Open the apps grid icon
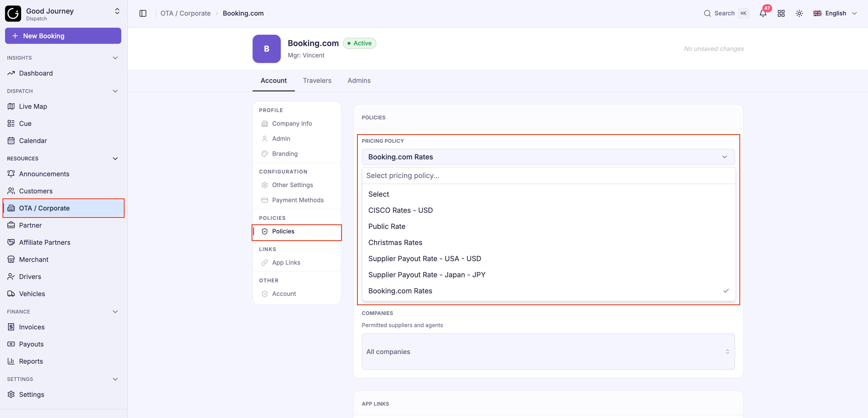Screen dimensions: 868x418 pyautogui.click(x=781, y=13)
